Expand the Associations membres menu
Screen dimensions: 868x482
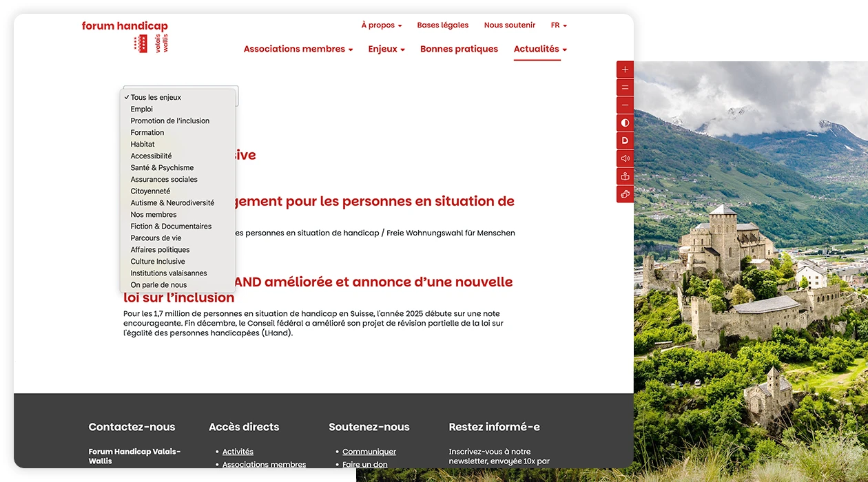[298, 48]
